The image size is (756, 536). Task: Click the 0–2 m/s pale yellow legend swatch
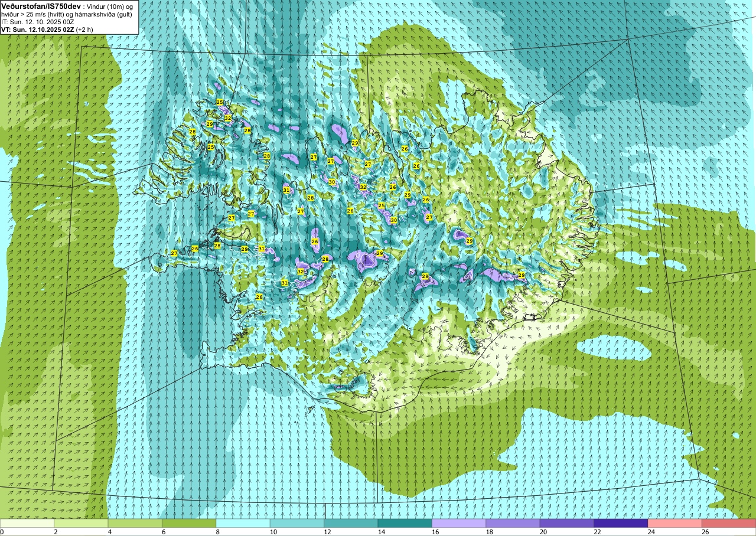[x=27, y=524]
